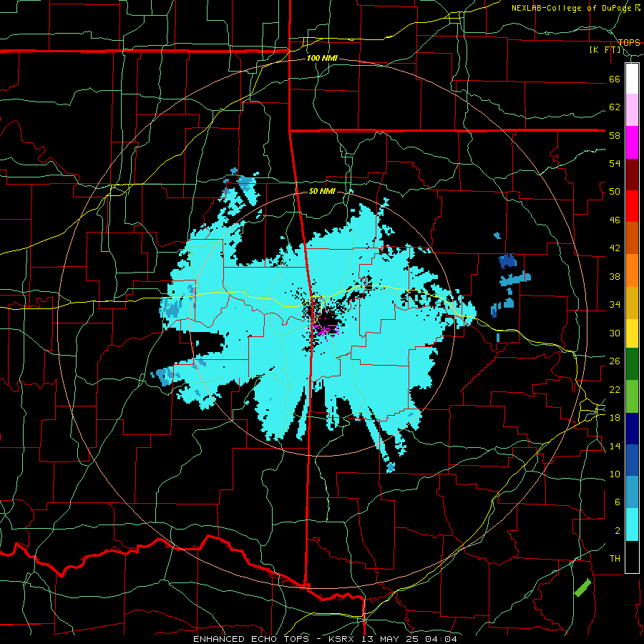This screenshot has height=644, width=644.
Task: Click the black TH legend swatch
Action: coord(632,557)
